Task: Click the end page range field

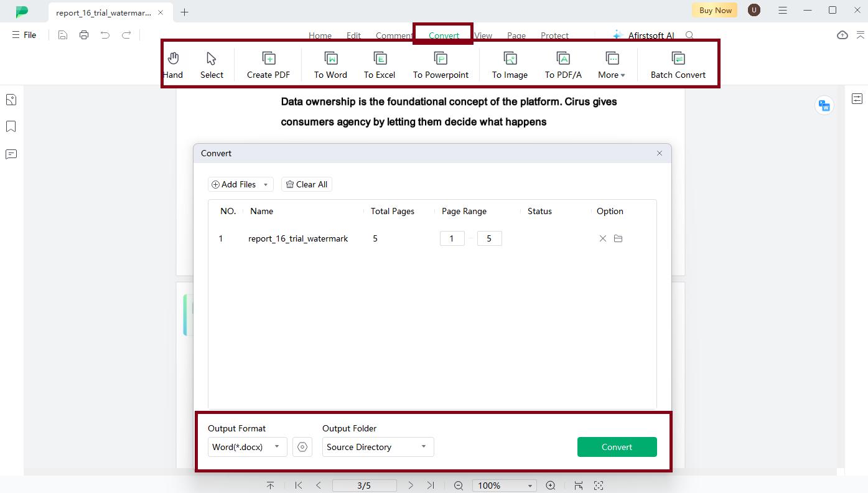Action: point(490,238)
